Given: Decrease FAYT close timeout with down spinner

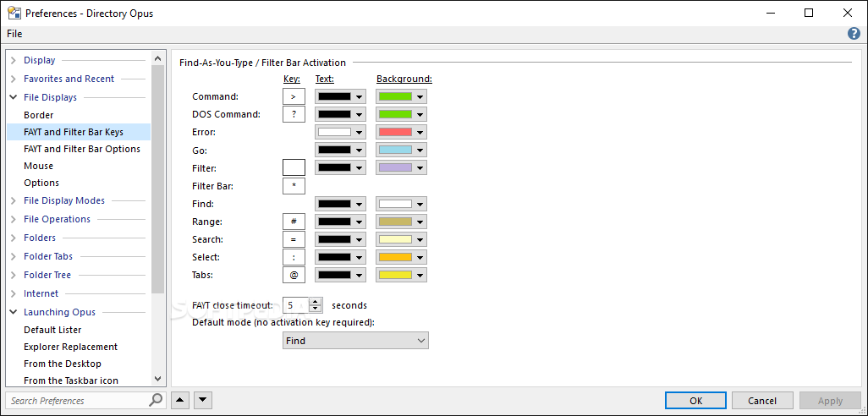Looking at the screenshot, I should (316, 309).
